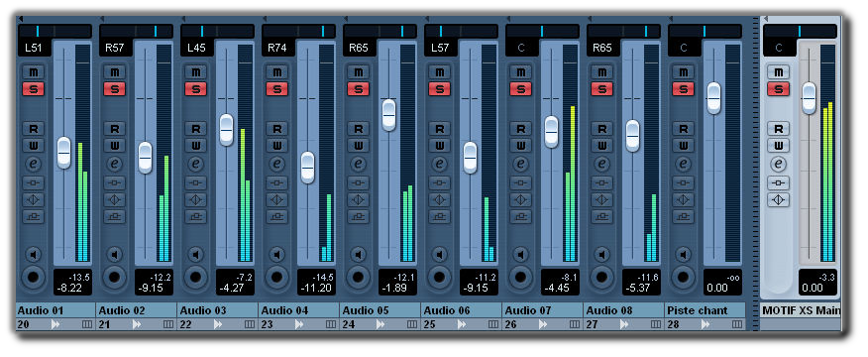Viewport: 868px width, 357px height.
Task: Open channel 24 view options grid icon
Action: pyautogui.click(x=412, y=324)
